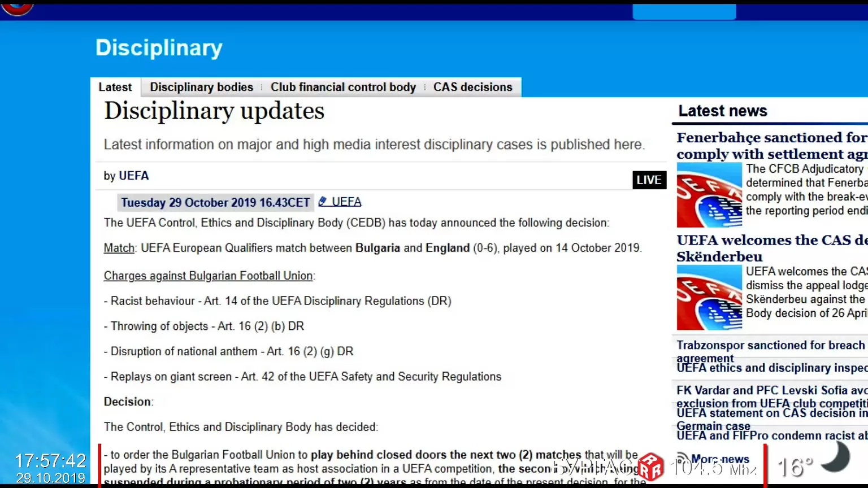868x488 pixels.
Task: Click the Disciplinary page heading
Action: click(x=159, y=48)
